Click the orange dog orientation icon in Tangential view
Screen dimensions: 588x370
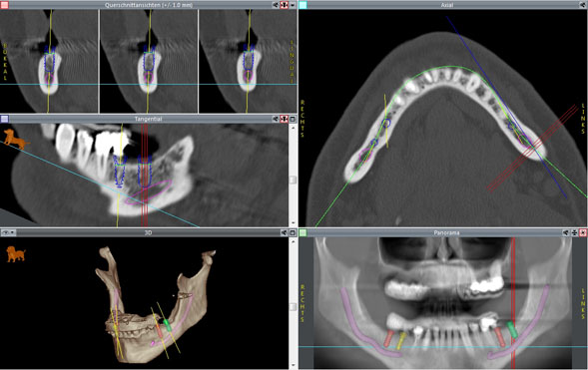tap(16, 139)
